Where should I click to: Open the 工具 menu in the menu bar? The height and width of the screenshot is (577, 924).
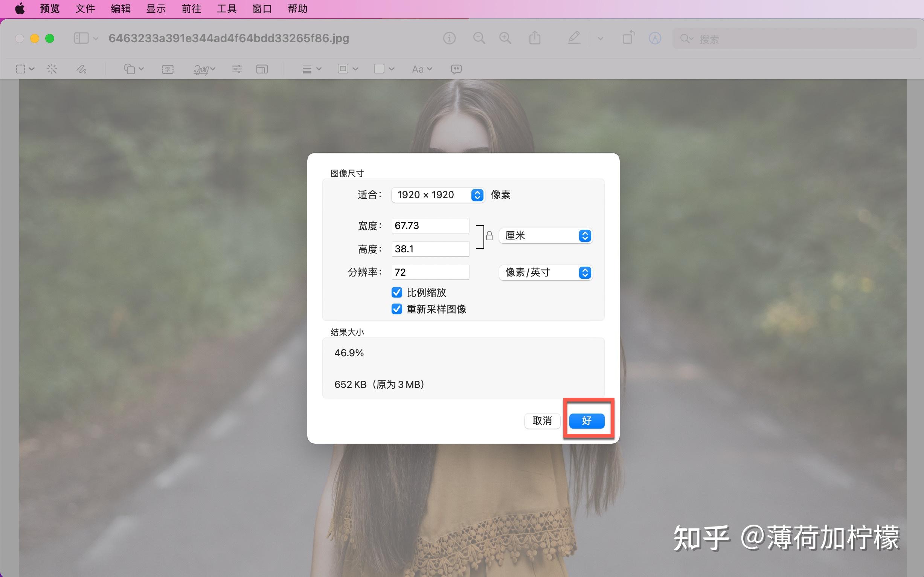click(x=226, y=8)
